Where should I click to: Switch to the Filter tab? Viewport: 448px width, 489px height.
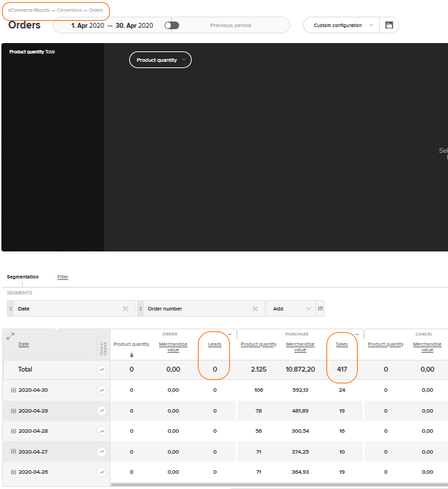tap(63, 277)
